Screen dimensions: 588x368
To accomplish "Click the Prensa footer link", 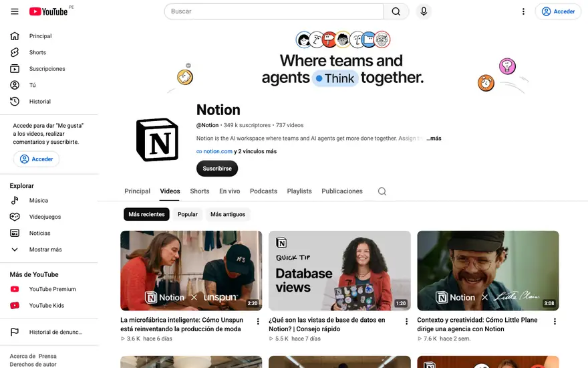I will (x=47, y=356).
